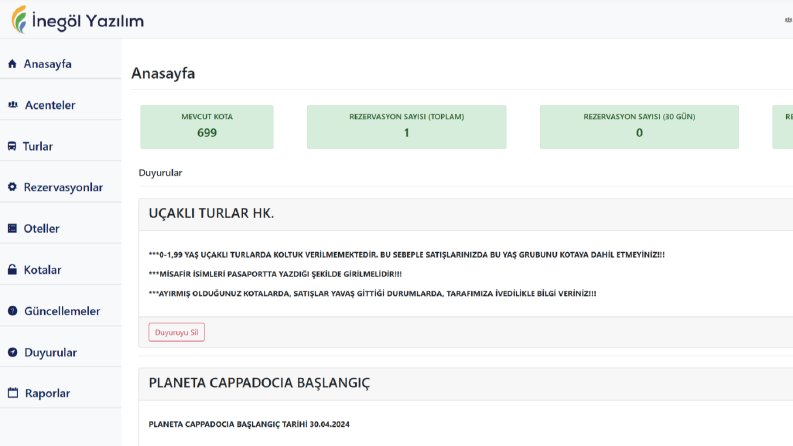Click the value 699
Viewport: 793px width, 446px height.
pyautogui.click(x=207, y=132)
